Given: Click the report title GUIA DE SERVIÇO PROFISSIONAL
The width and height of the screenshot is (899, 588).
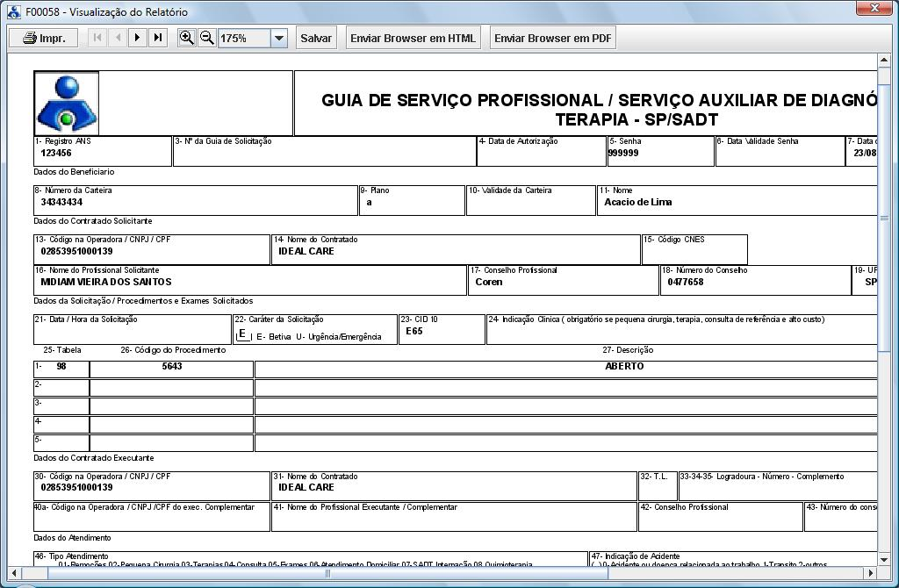Looking at the screenshot, I should click(x=599, y=110).
